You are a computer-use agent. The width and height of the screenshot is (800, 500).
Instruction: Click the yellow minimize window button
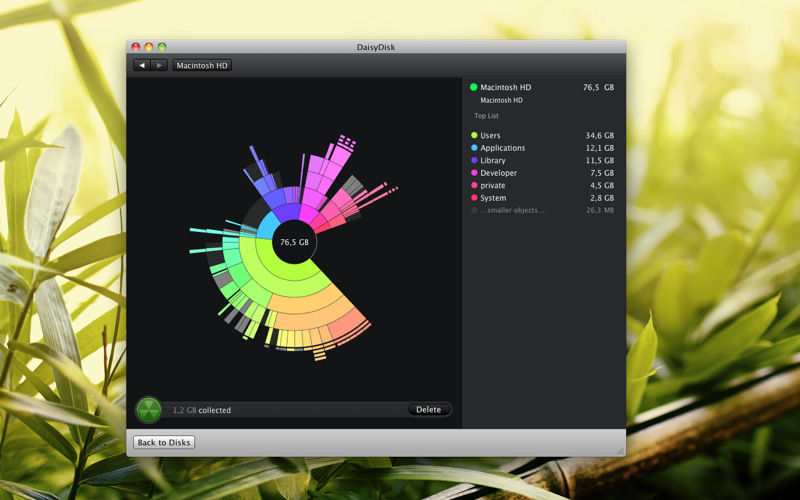148,47
